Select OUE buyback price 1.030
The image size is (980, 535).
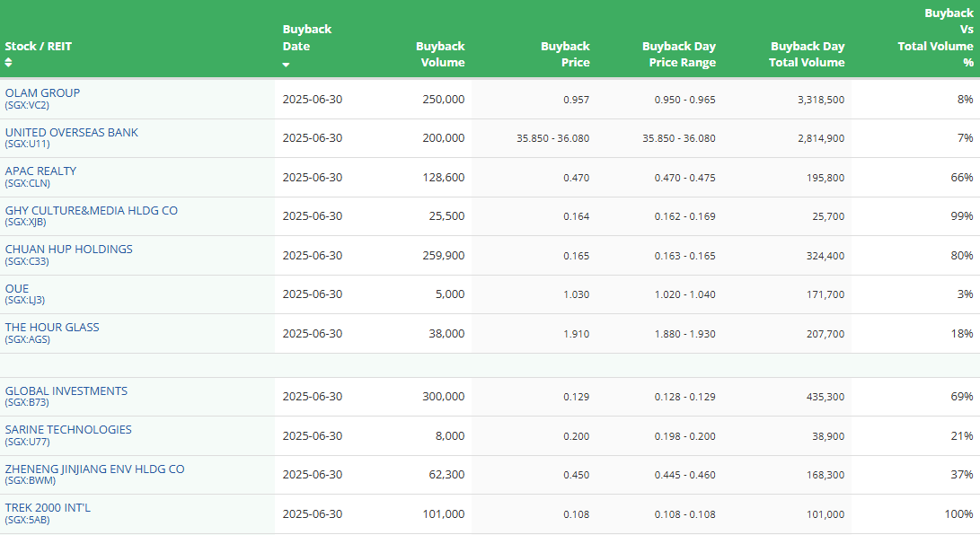point(577,294)
